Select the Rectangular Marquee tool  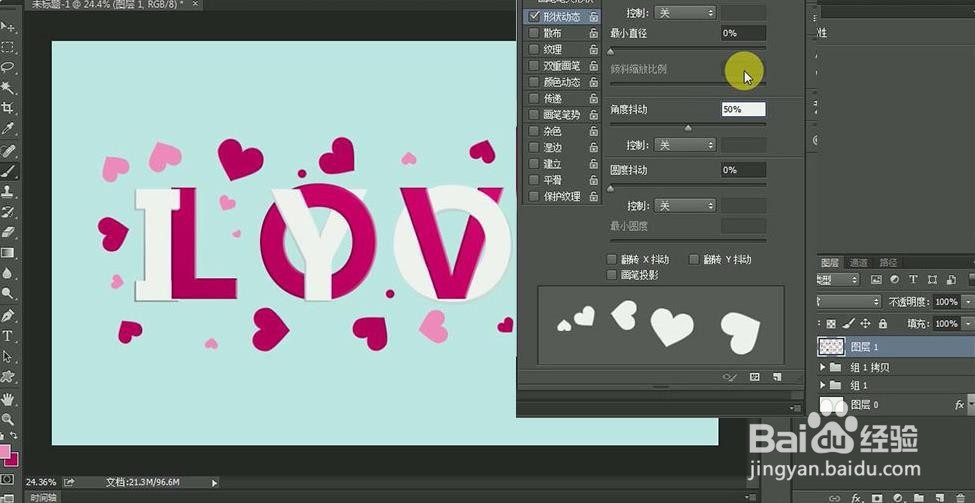(8, 47)
